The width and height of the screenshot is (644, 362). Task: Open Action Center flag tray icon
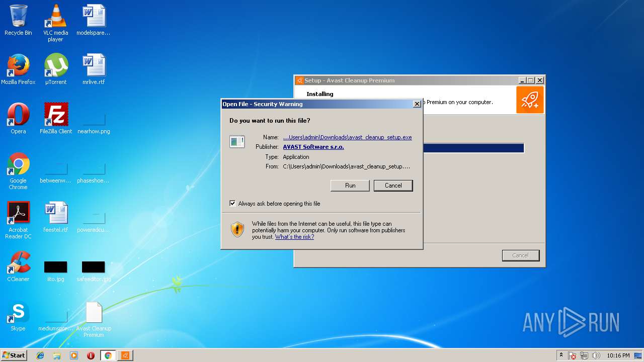point(572,355)
